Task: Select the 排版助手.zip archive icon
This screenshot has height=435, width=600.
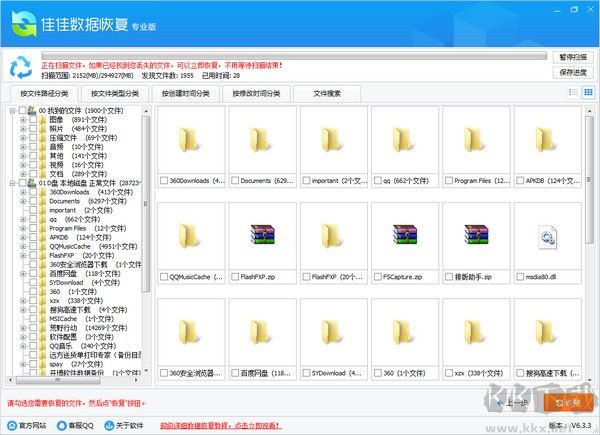Action: point(476,235)
